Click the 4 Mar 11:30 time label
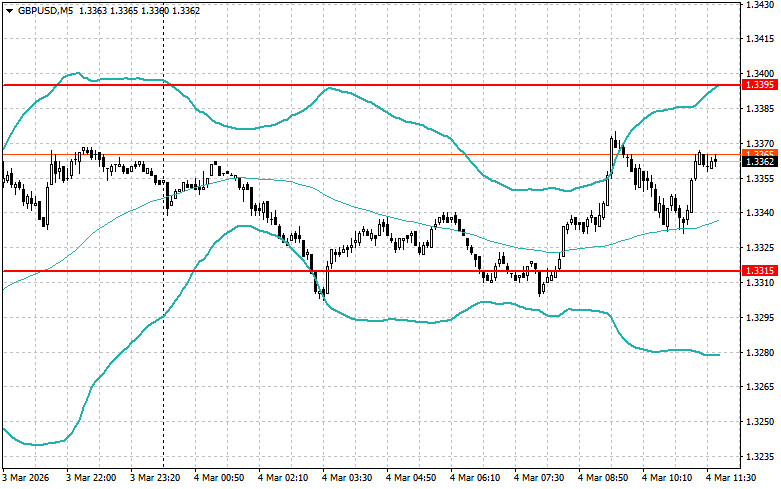The height and width of the screenshot is (489, 781). pyautogui.click(x=731, y=478)
